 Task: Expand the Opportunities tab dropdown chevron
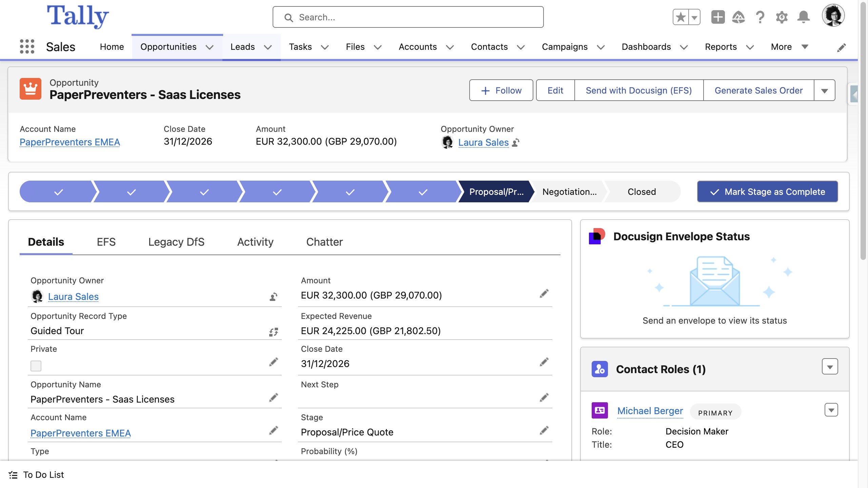pos(210,47)
